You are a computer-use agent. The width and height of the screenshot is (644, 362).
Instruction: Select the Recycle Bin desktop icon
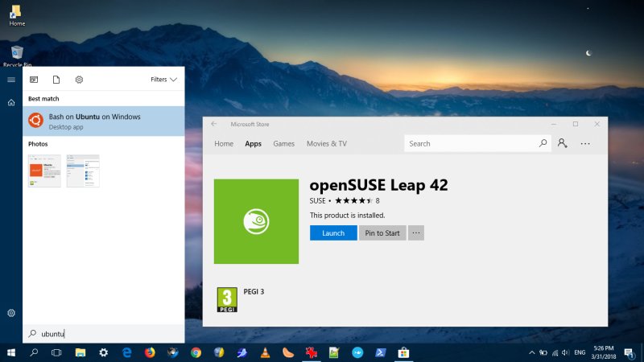(17, 56)
